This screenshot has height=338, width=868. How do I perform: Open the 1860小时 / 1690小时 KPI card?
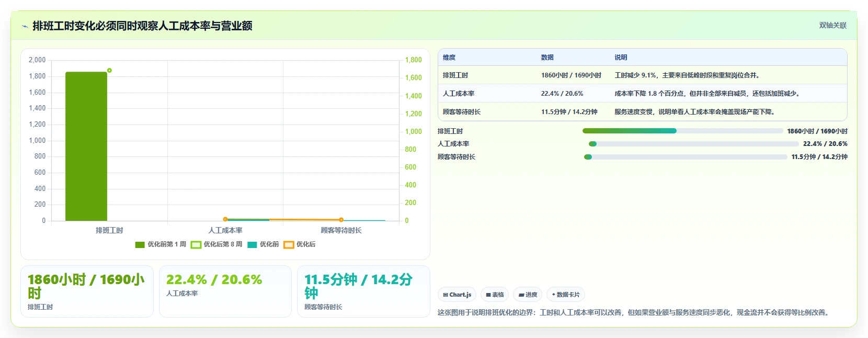[87, 291]
